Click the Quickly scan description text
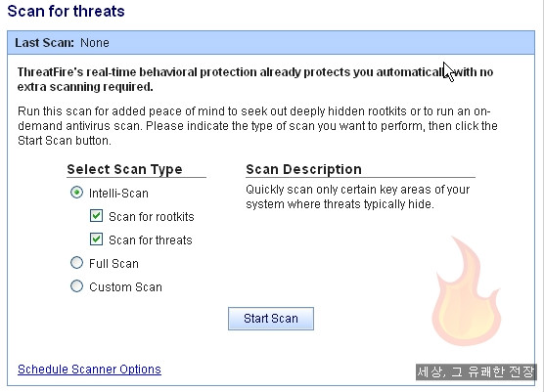544x392 pixels. click(x=357, y=196)
